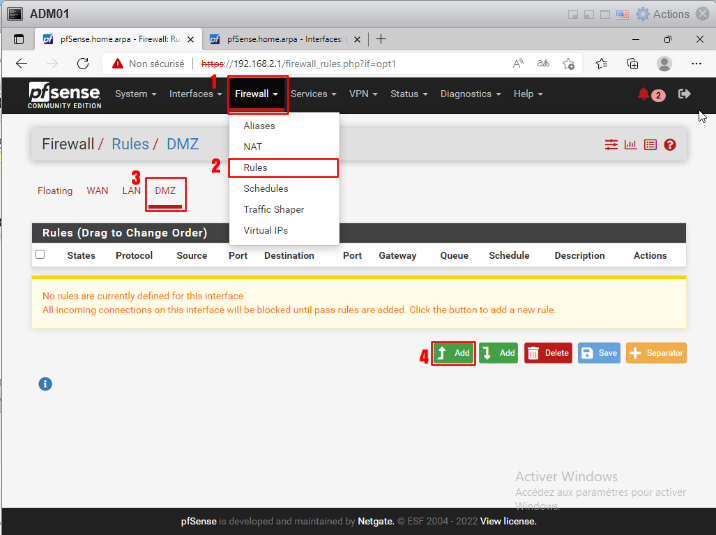Click the pfSense notifications bell icon
This screenshot has height=535, width=716.
point(644,94)
